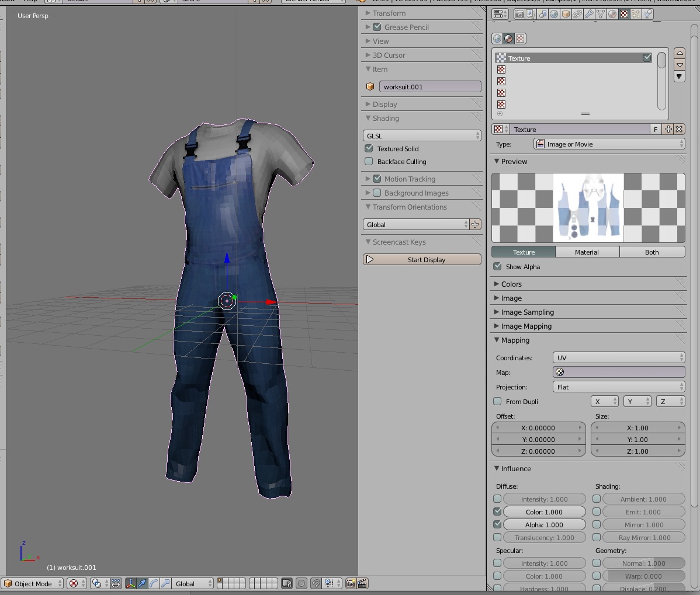The image size is (700, 595).
Task: Select the rotate manipulator arc
Action: coord(154,583)
